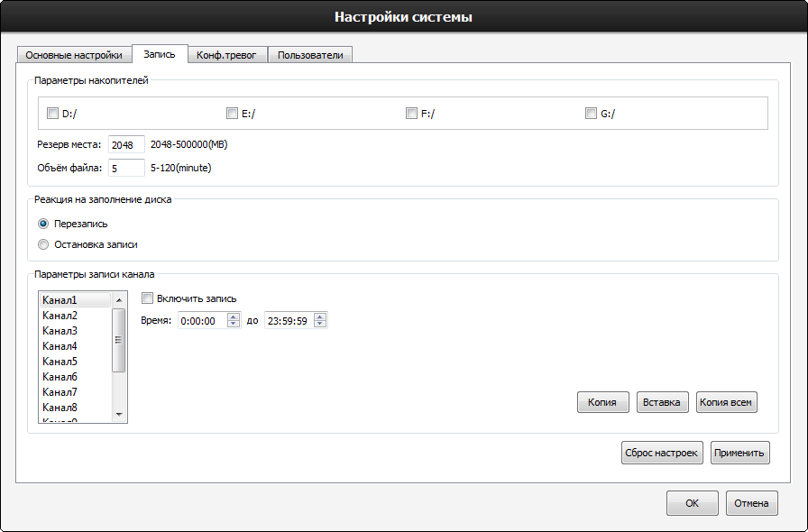808x532 pixels.
Task: Decrease end time 23:59:59 using down arrow
Action: coord(320,324)
